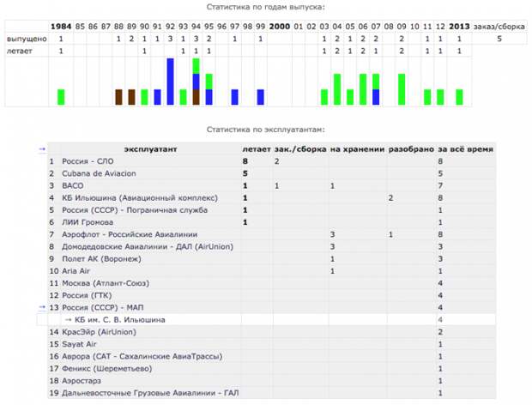Click Россия (СССР) - МАП operator name
This screenshot has height=405, width=532.
pos(103,308)
